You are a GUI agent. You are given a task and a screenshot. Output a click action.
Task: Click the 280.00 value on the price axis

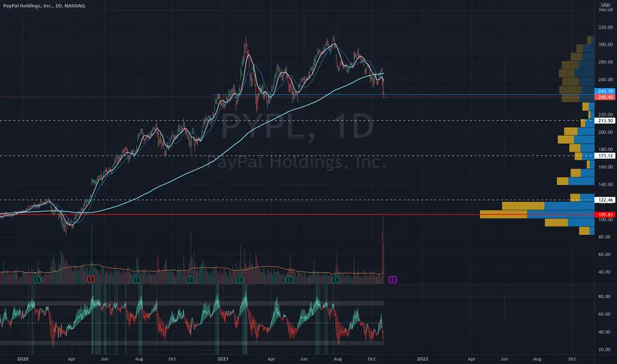coord(606,62)
